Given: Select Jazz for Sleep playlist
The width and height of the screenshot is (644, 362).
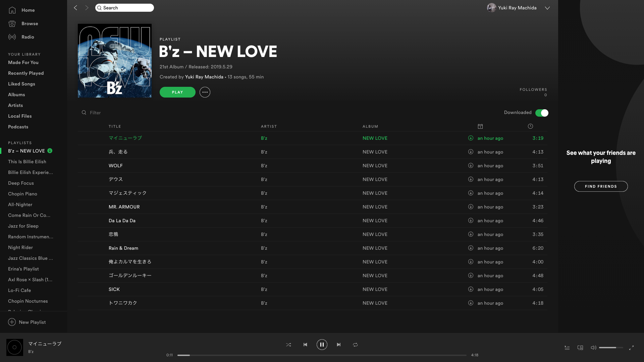Looking at the screenshot, I should tap(23, 226).
